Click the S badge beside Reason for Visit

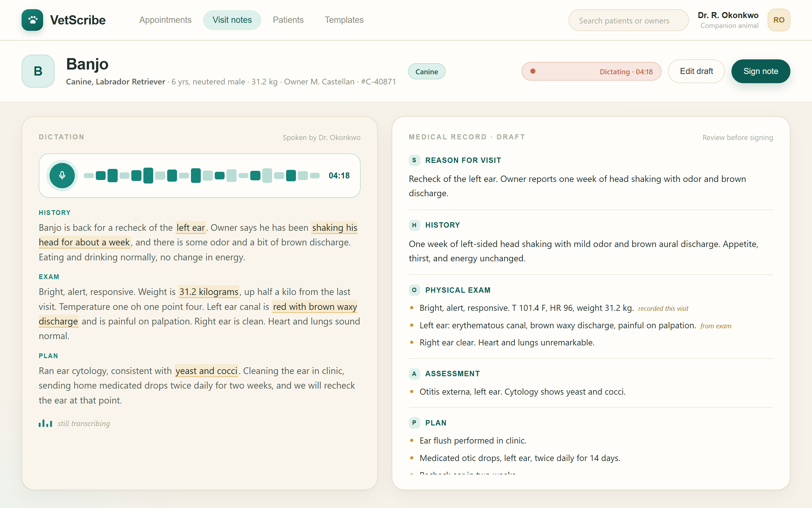[x=414, y=160]
